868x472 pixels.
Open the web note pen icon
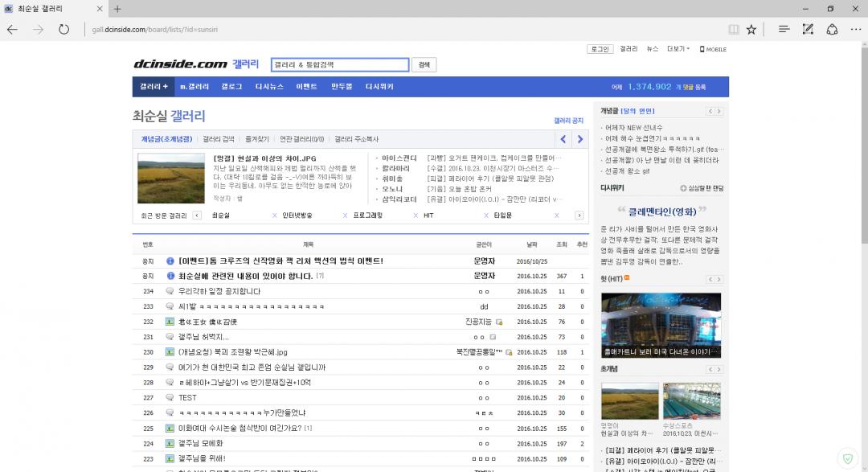(x=808, y=29)
